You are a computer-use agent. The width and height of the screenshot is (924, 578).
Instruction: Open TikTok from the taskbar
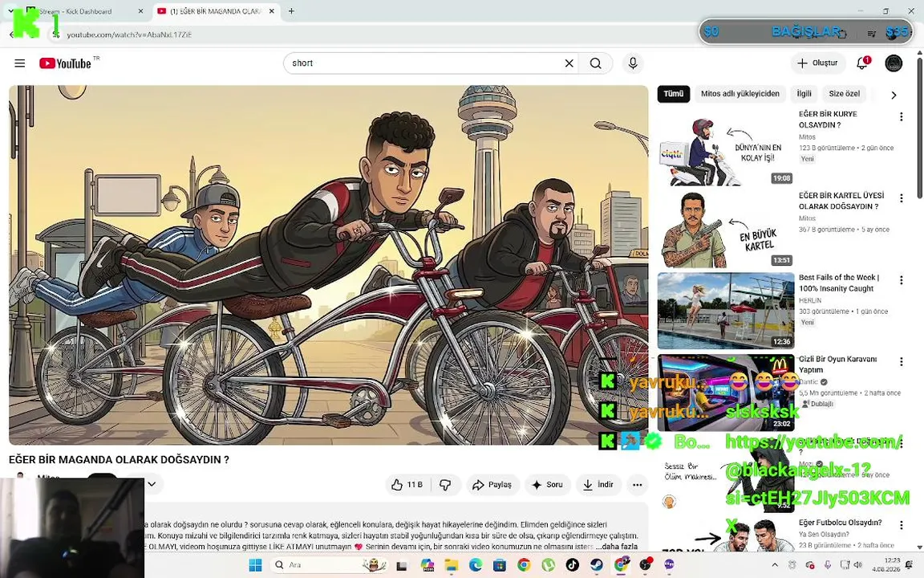pos(572,565)
